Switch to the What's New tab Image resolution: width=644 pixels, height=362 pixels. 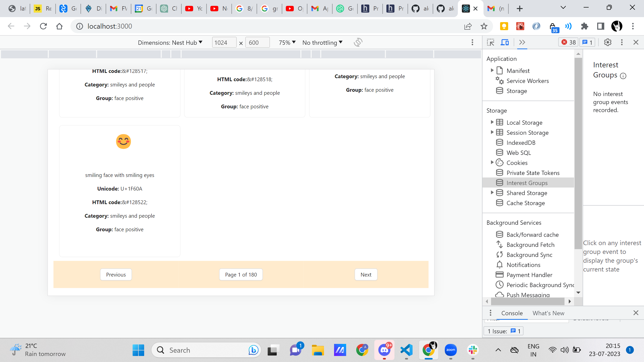pyautogui.click(x=548, y=313)
